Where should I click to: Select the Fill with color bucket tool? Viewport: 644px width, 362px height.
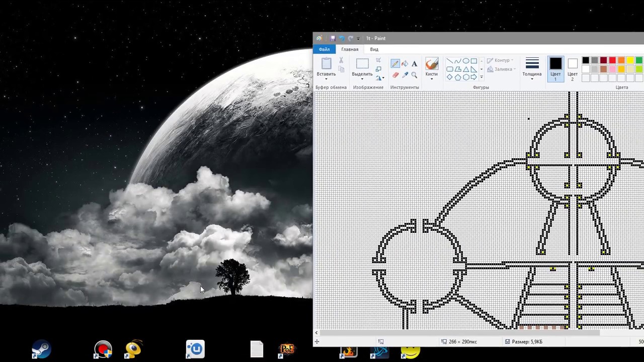[x=405, y=64]
